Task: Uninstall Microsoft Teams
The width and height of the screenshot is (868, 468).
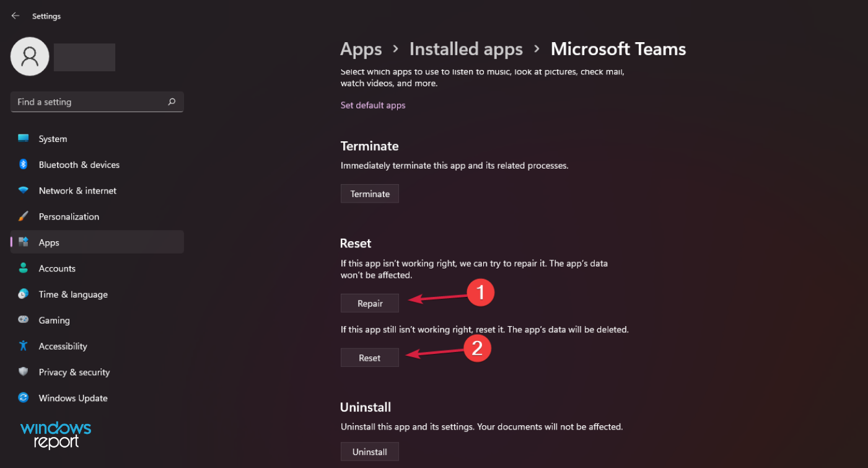Action: (370, 452)
